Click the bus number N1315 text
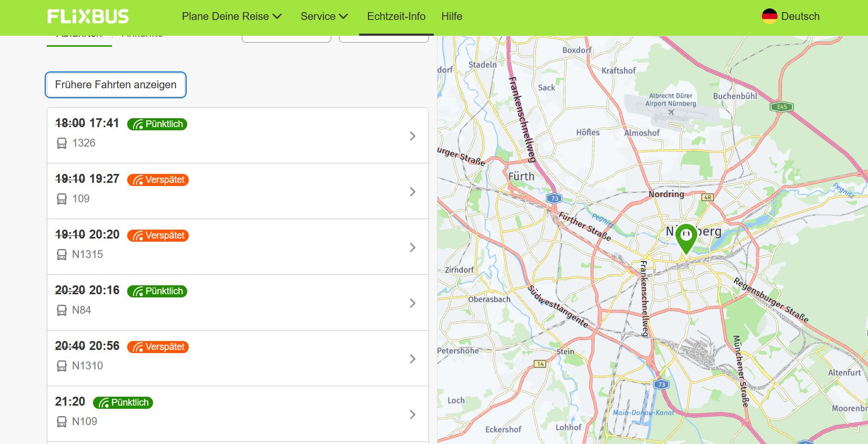Image resolution: width=868 pixels, height=444 pixels. point(87,254)
